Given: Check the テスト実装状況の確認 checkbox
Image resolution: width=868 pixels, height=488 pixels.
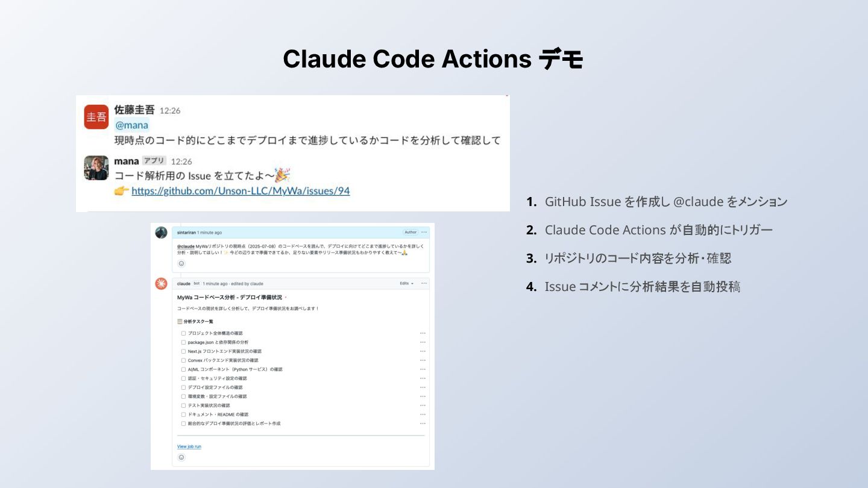Looking at the screenshot, I should [x=183, y=405].
